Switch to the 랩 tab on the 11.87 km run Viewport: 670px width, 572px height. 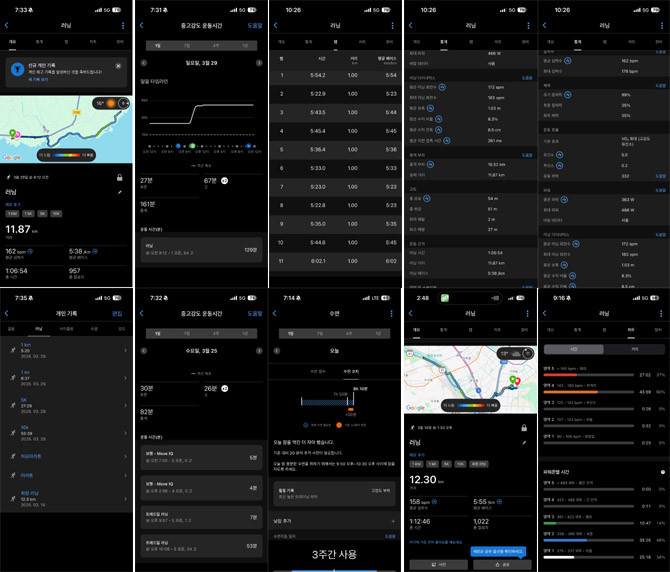(67, 43)
